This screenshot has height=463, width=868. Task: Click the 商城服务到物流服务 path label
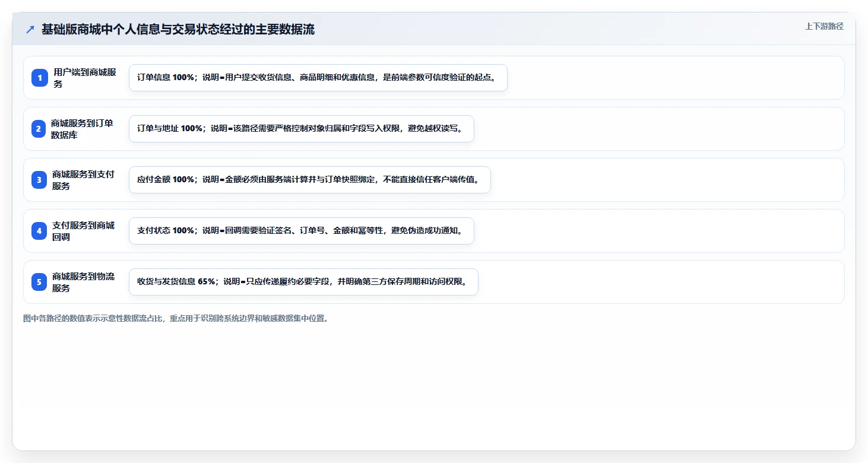click(x=83, y=282)
